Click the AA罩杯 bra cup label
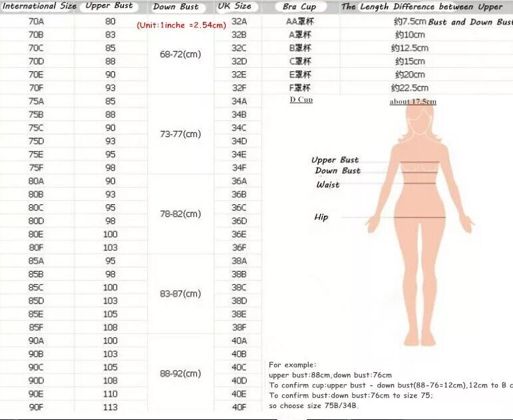The image size is (513, 420). click(x=300, y=21)
